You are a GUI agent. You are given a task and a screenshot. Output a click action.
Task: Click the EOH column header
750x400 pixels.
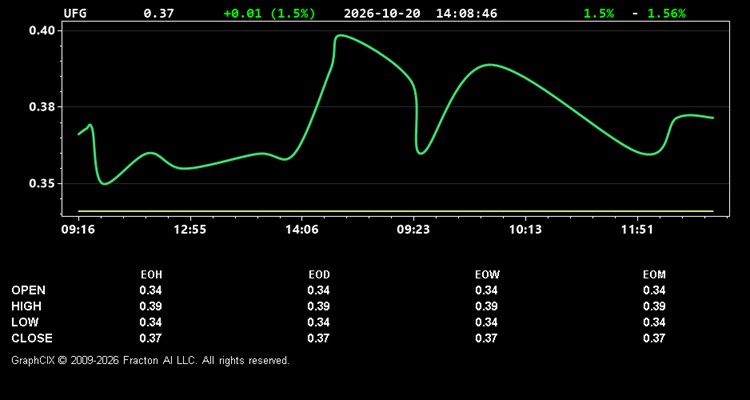(151, 275)
